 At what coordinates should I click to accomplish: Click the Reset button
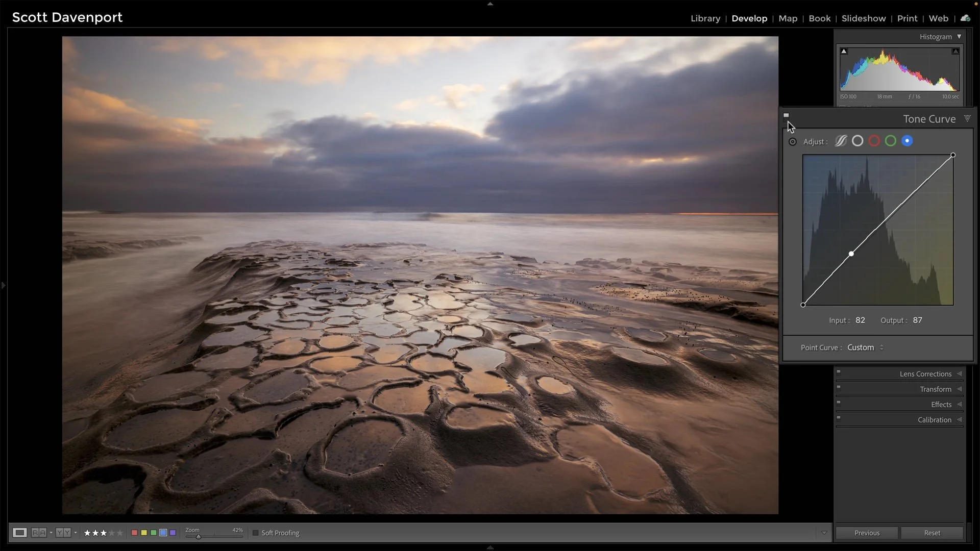932,533
